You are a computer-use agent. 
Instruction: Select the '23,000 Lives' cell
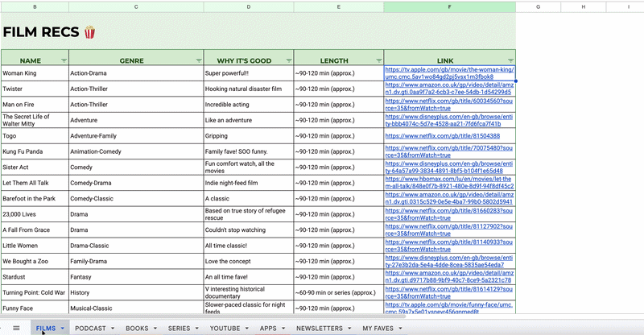point(35,214)
